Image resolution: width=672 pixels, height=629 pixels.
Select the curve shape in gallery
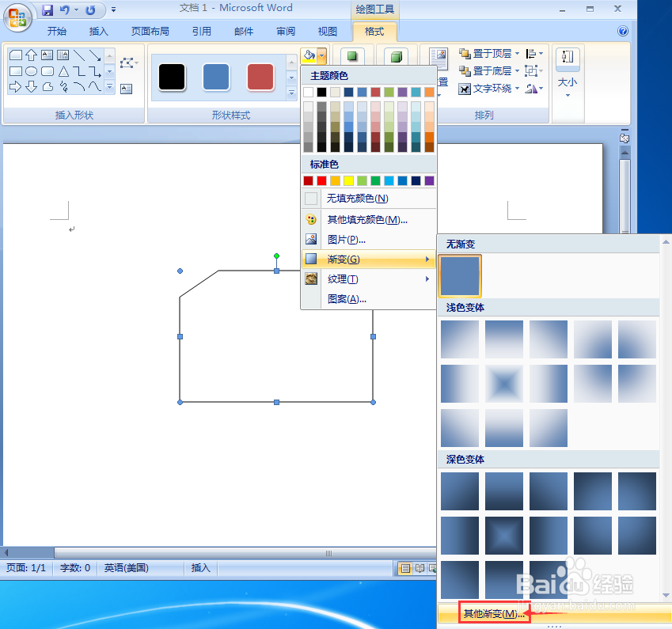(x=95, y=87)
